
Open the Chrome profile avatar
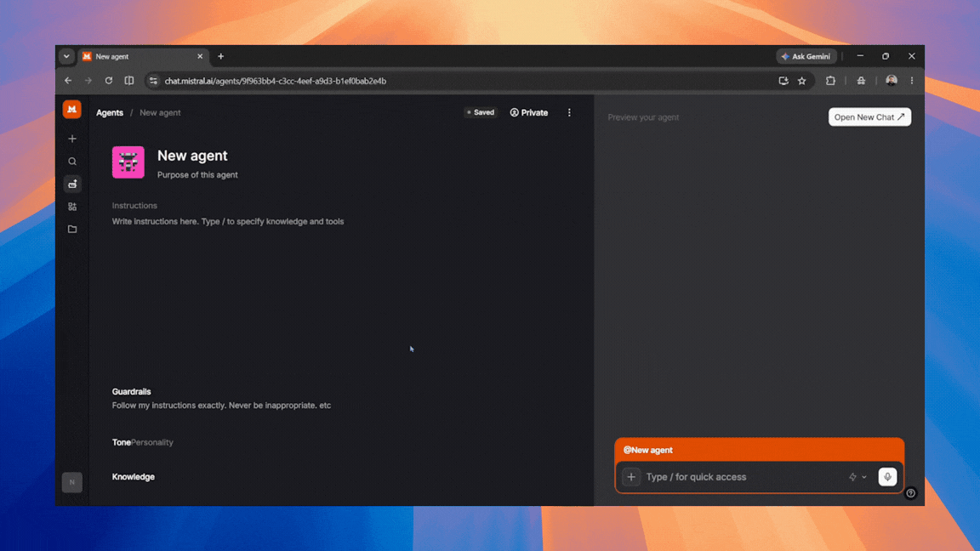pos(892,81)
